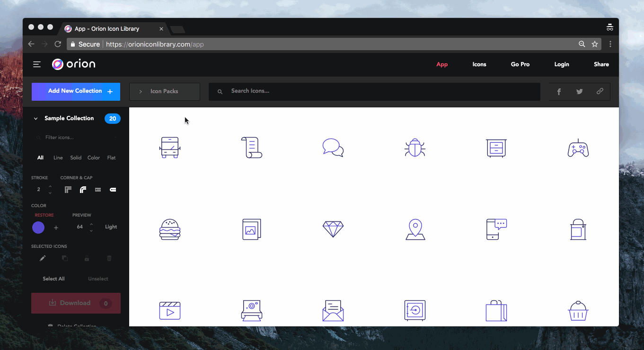Increase stroke value with the up stepper arrow
This screenshot has height=350, width=644.
click(x=50, y=186)
